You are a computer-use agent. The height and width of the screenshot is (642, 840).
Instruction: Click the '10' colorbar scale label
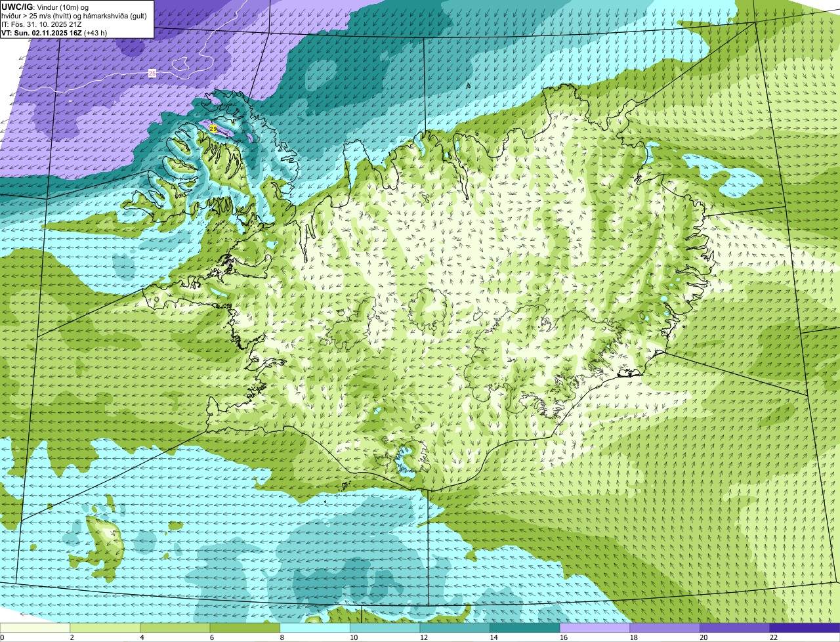click(354, 637)
